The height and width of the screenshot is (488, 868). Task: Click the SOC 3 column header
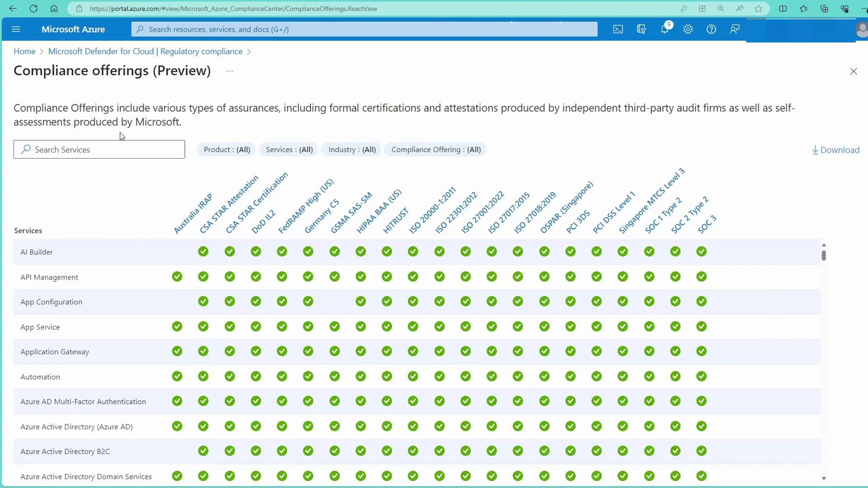(x=707, y=225)
